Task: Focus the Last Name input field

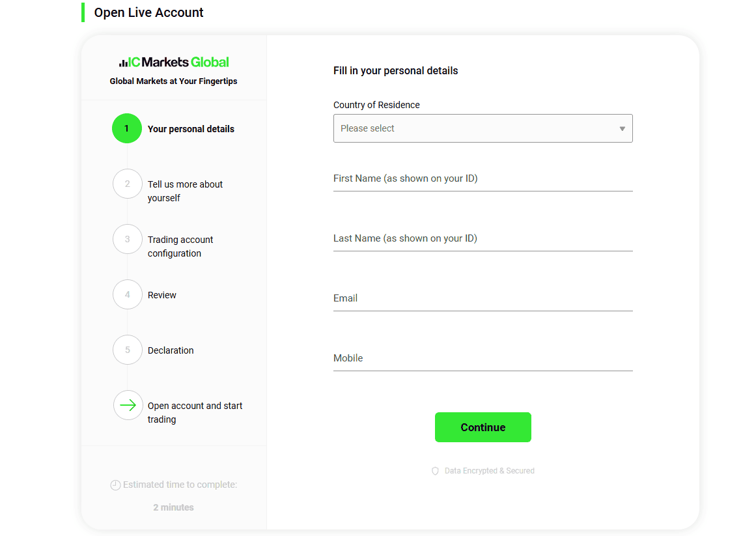Action: point(483,239)
